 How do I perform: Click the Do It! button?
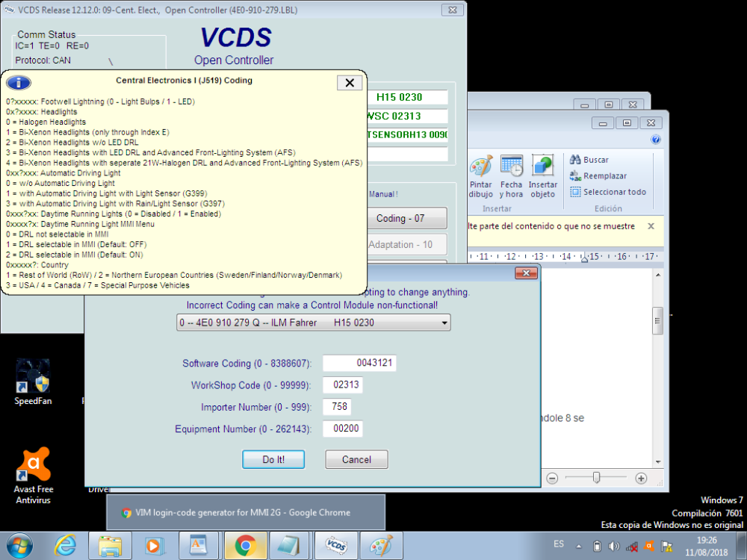pos(273,459)
